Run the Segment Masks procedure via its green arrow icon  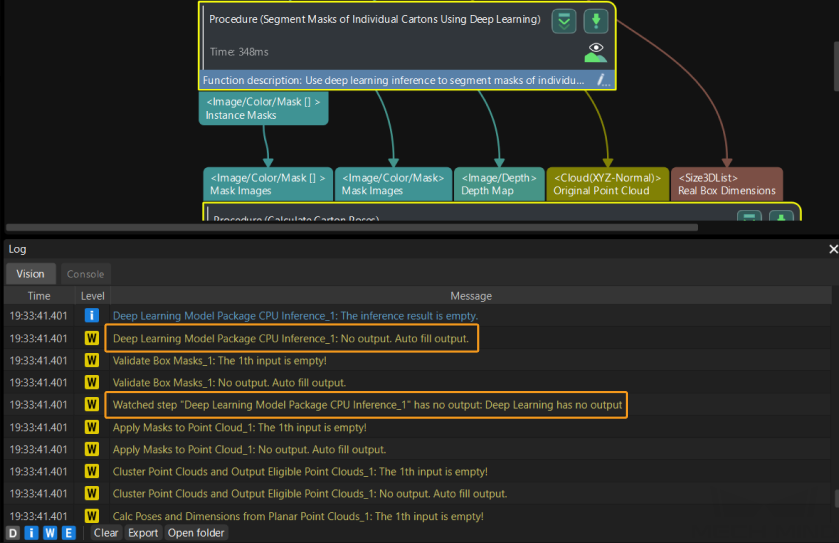pyautogui.click(x=596, y=22)
